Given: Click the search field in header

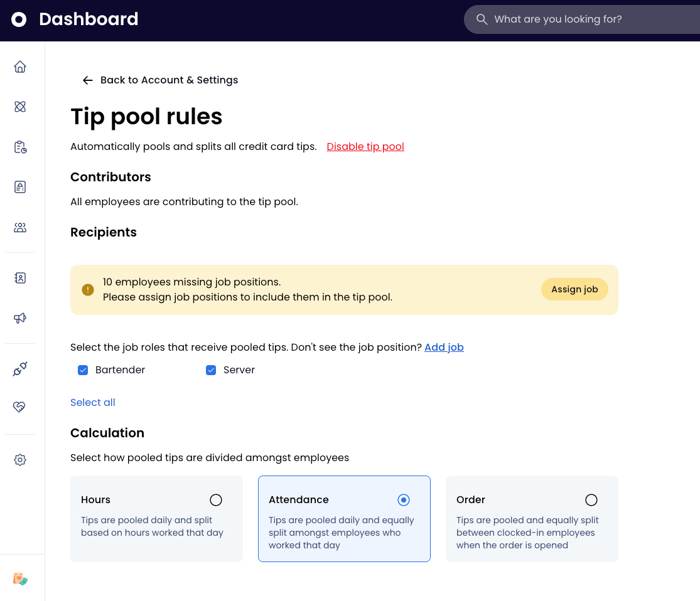Looking at the screenshot, I should pyautogui.click(x=584, y=19).
